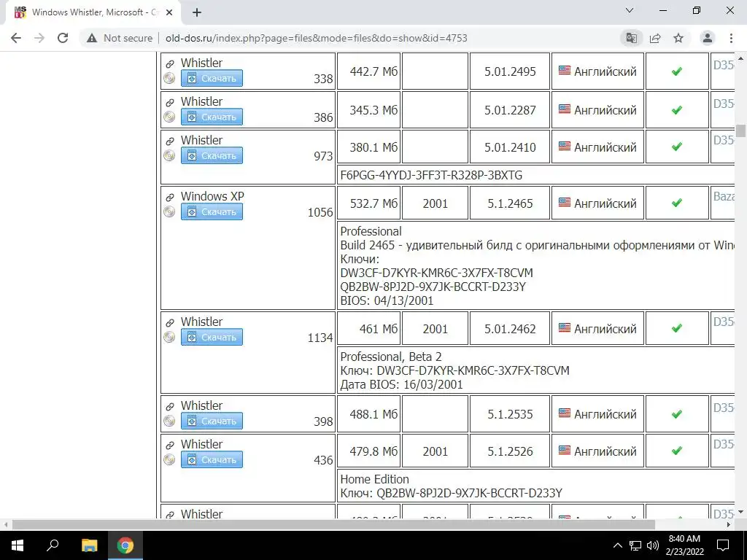Open Chrome profile avatar menu
The height and width of the screenshot is (560, 747).
click(708, 38)
